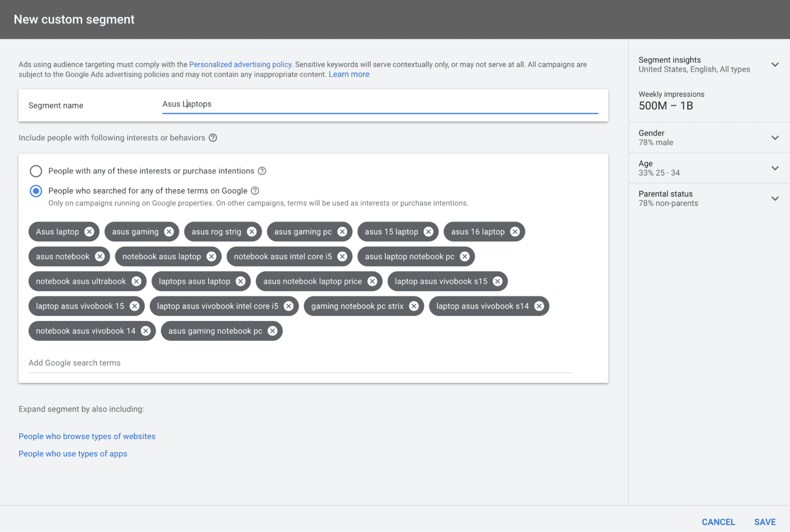Select the '500M – 1B' weekly impressions value
This screenshot has width=790, height=532.
(666, 106)
